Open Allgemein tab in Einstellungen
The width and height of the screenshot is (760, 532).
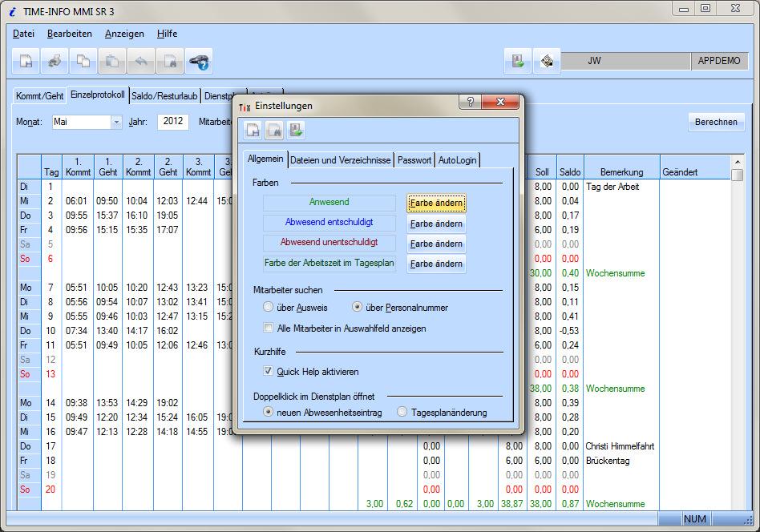(265, 159)
